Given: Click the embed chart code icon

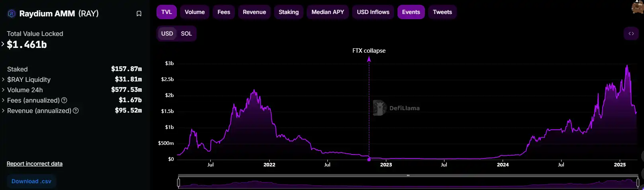Looking at the screenshot, I should tap(631, 34).
